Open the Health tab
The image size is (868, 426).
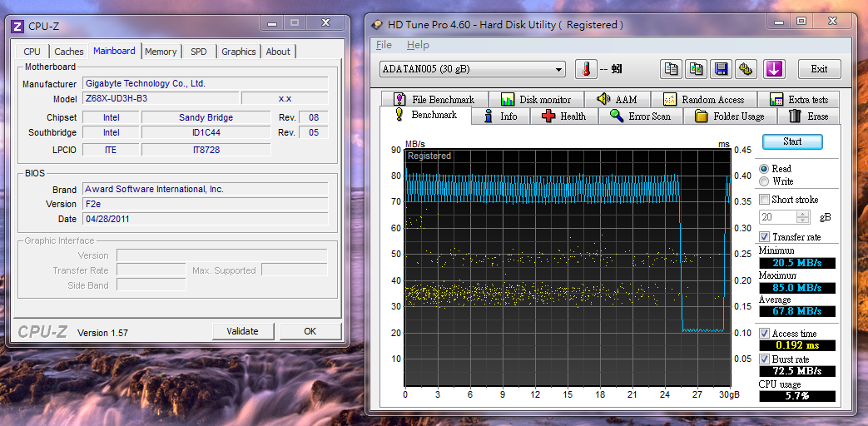564,116
